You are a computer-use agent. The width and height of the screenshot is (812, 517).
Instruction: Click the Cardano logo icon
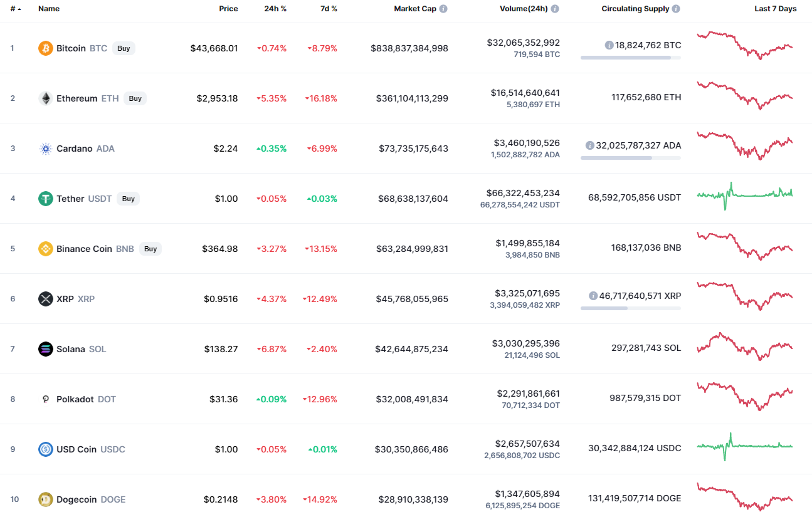tap(46, 149)
